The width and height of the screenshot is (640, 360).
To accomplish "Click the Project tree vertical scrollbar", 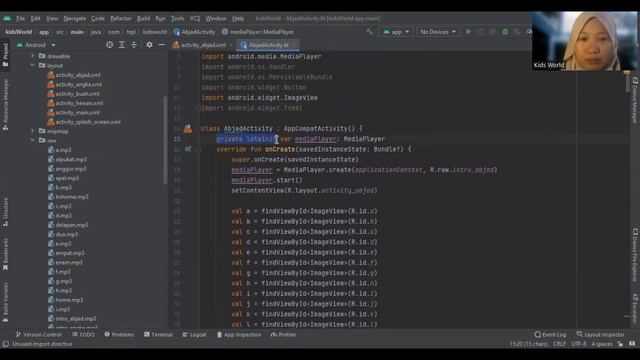I will pos(165,140).
